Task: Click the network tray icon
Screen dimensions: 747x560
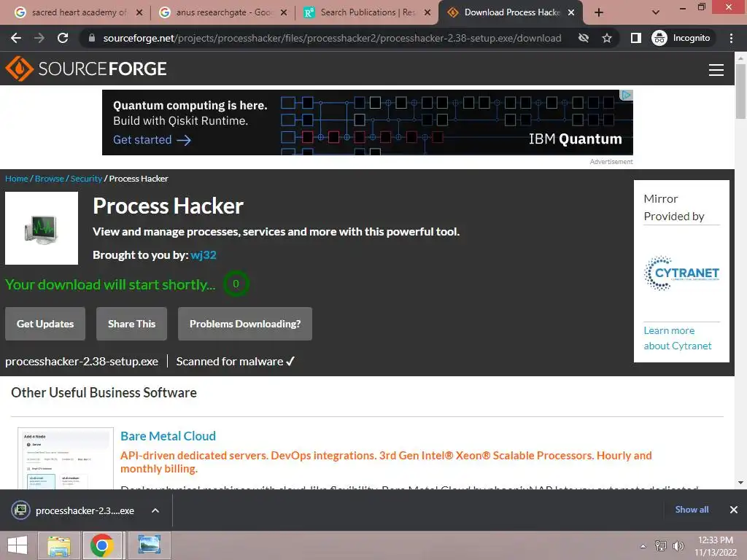Action: click(661, 545)
